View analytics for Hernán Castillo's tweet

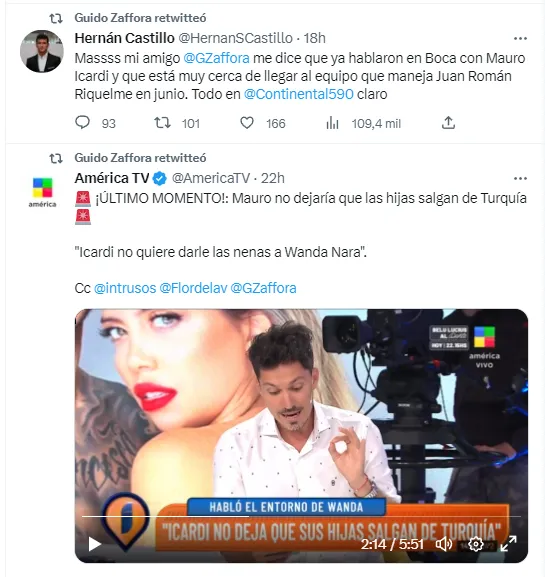coord(332,123)
